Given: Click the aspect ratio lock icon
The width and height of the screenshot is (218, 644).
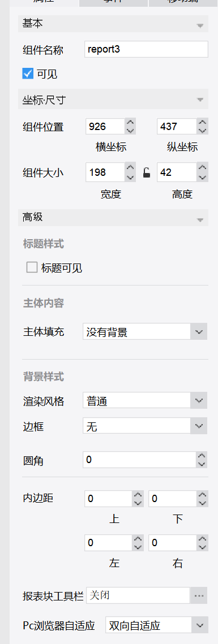Looking at the screenshot, I should point(147,172).
